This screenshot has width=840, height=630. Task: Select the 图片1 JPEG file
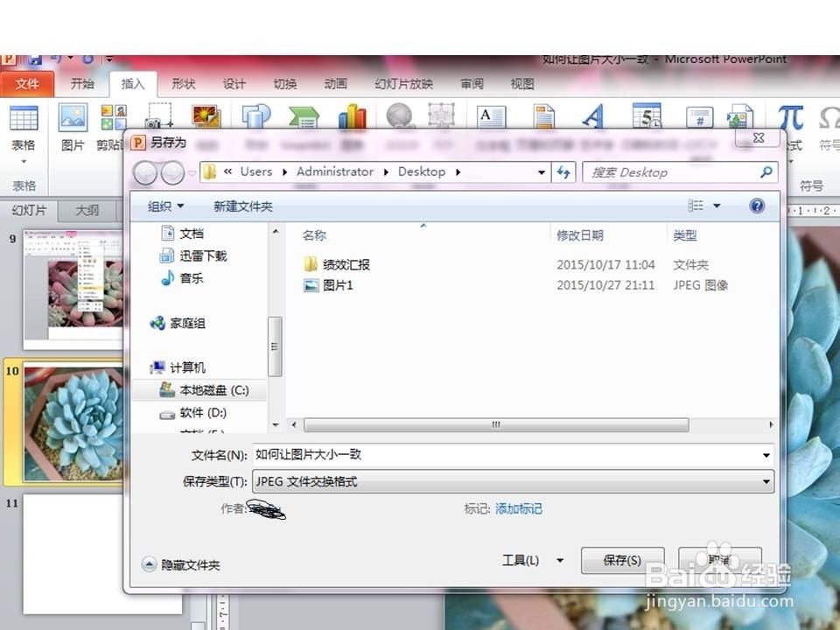(x=329, y=285)
